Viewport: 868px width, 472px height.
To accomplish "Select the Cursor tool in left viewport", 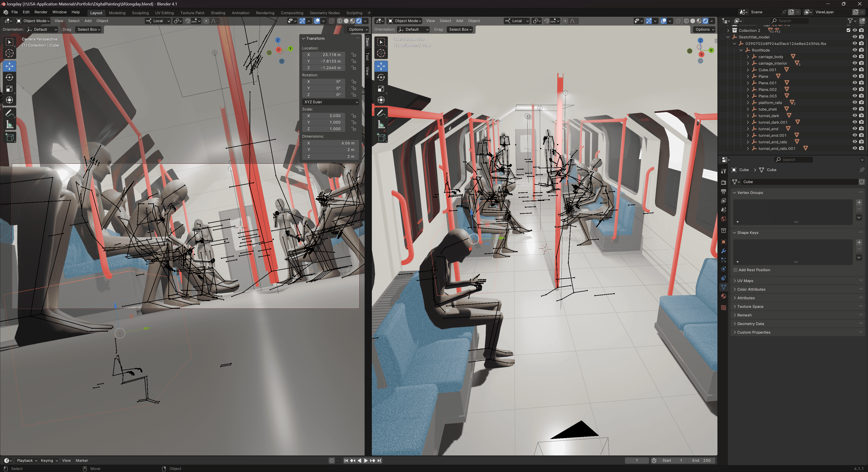I will pyautogui.click(x=9, y=53).
